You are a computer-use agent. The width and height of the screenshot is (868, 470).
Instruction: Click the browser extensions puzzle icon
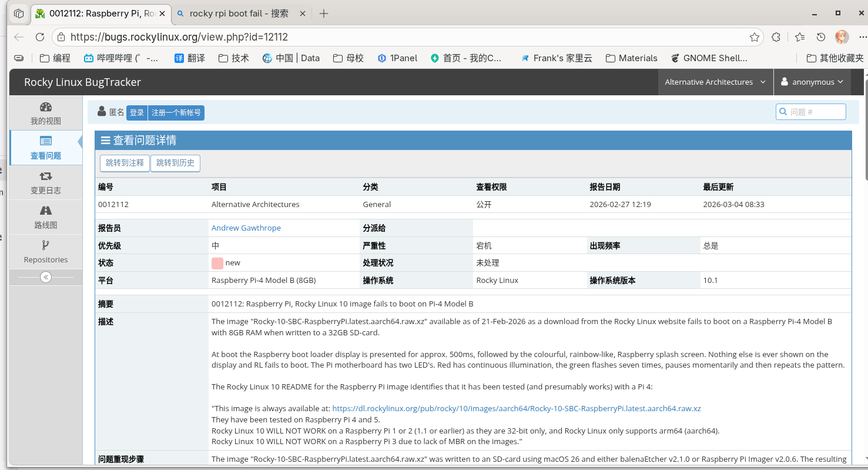coord(776,36)
